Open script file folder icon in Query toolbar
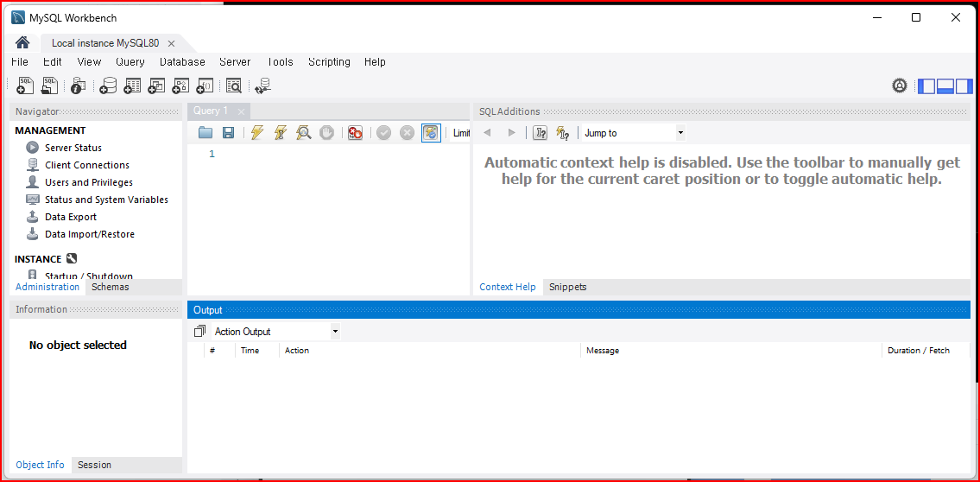The height and width of the screenshot is (482, 980). (x=205, y=132)
